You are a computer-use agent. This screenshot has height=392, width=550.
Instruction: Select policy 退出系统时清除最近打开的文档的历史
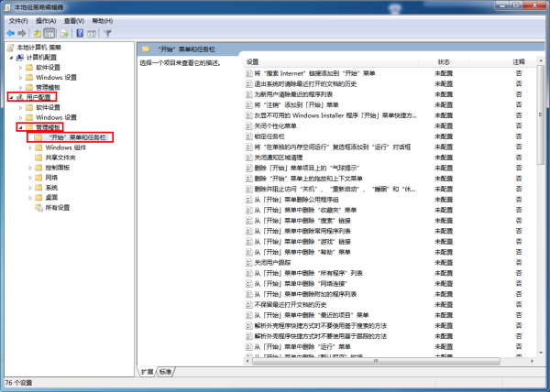tap(305, 84)
